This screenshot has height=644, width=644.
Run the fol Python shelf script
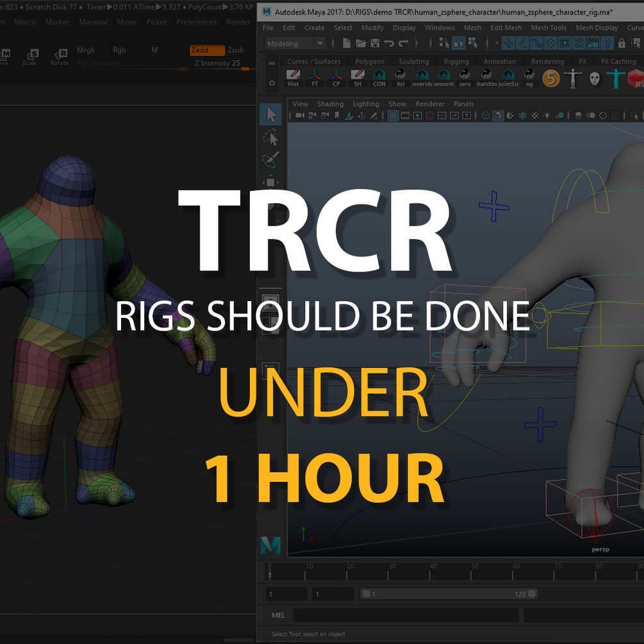[x=400, y=78]
